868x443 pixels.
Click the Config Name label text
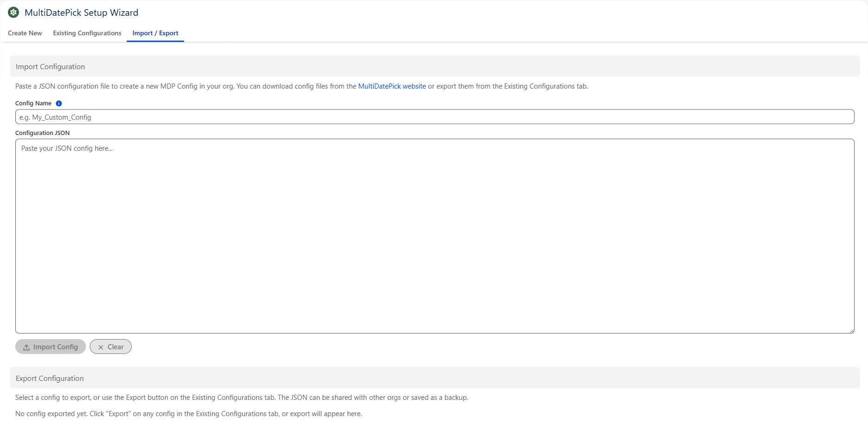33,103
